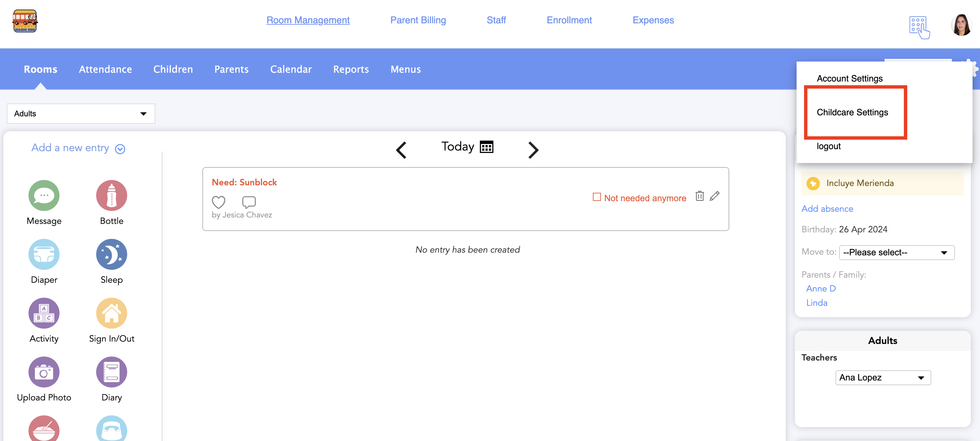The height and width of the screenshot is (441, 980).
Task: Click the Sleep entry icon
Action: coord(111,254)
